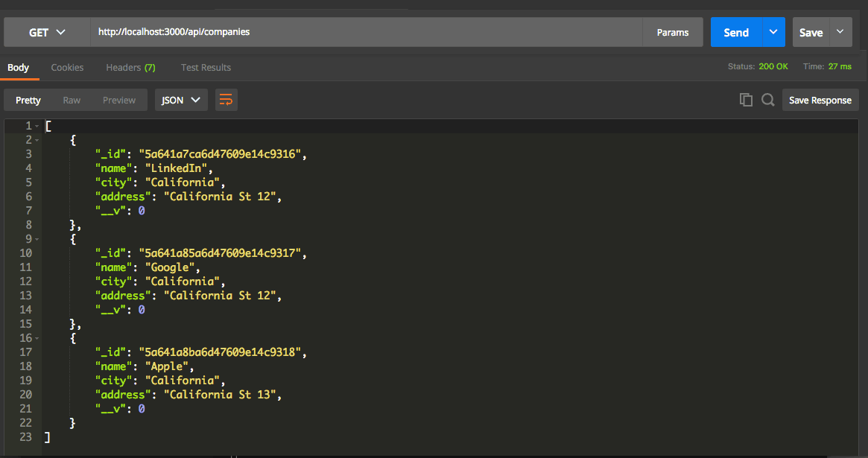Click the id value ending in 9316
This screenshot has width=868, height=458.
pyautogui.click(x=220, y=153)
